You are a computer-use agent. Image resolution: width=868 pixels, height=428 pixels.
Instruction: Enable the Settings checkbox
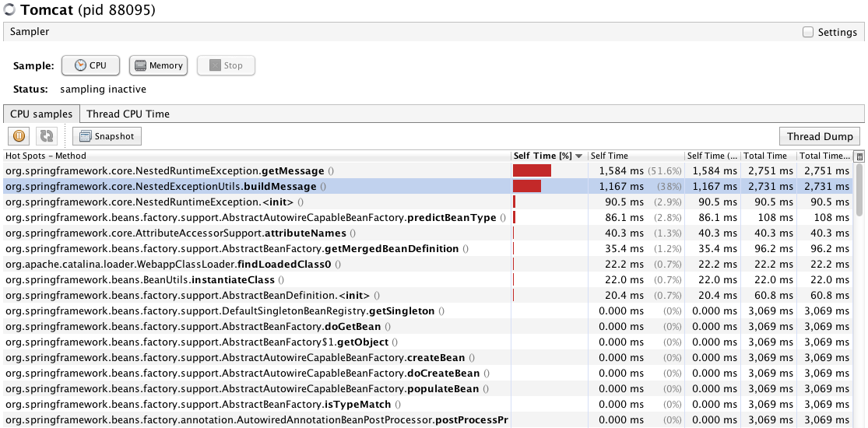(x=808, y=33)
